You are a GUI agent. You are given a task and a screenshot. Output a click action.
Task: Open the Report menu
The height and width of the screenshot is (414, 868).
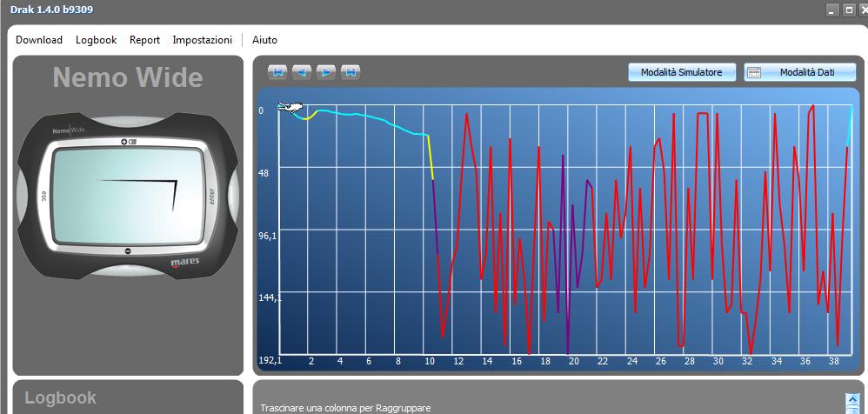(144, 40)
